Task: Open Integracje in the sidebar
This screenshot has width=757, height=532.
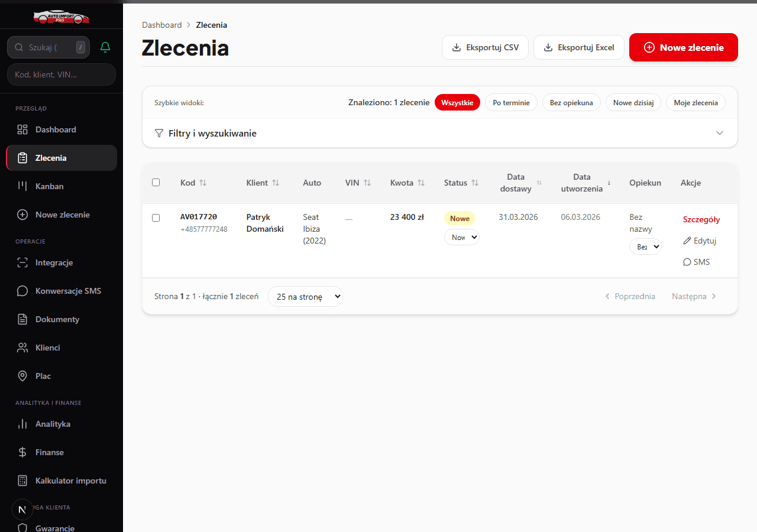Action: click(62, 262)
